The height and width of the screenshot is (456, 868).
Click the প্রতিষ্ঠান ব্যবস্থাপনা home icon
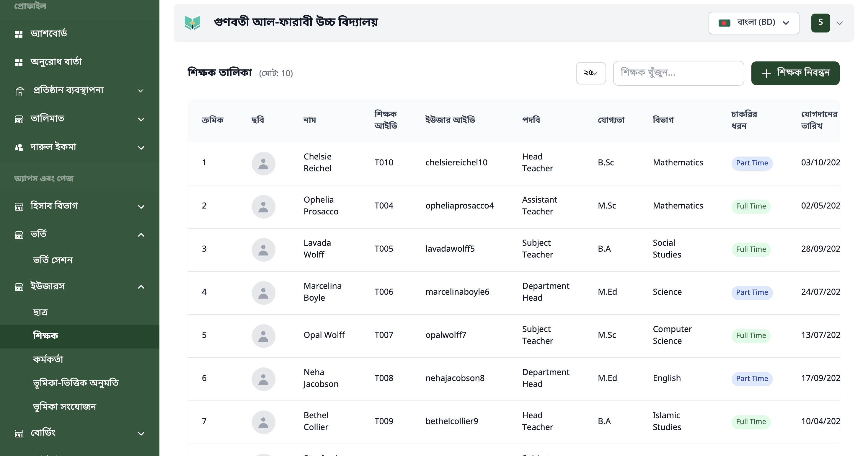click(19, 91)
